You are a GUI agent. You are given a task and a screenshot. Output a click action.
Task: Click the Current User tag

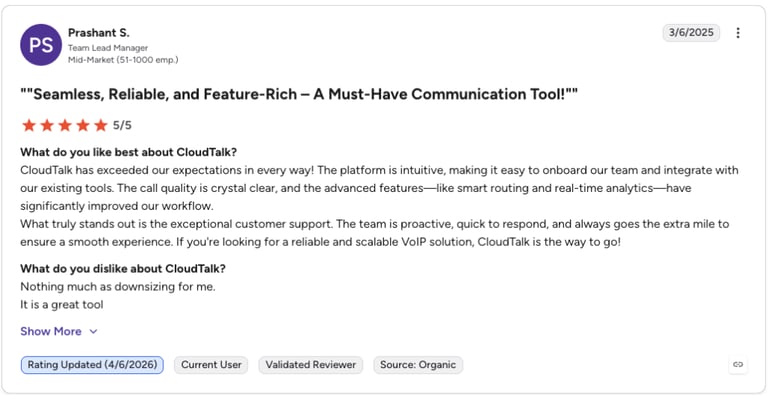[211, 365]
